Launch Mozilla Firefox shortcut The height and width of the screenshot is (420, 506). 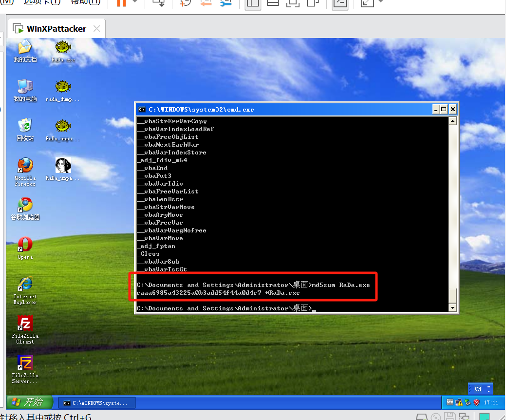pyautogui.click(x=25, y=172)
